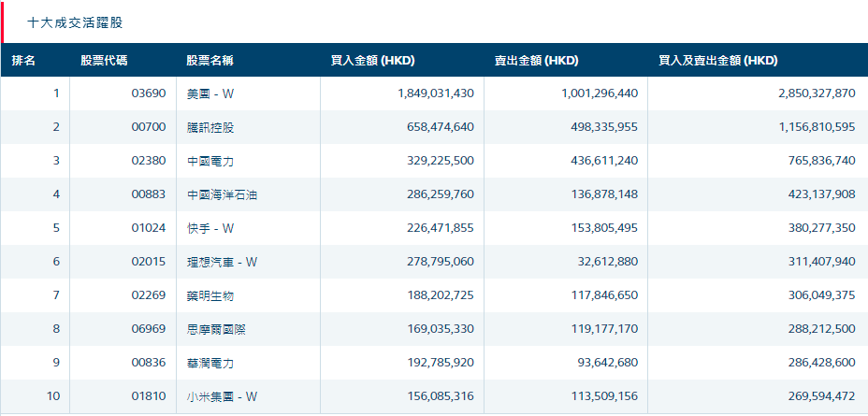The image size is (868, 416).
Task: Select stock code 03690
Action: point(149,93)
